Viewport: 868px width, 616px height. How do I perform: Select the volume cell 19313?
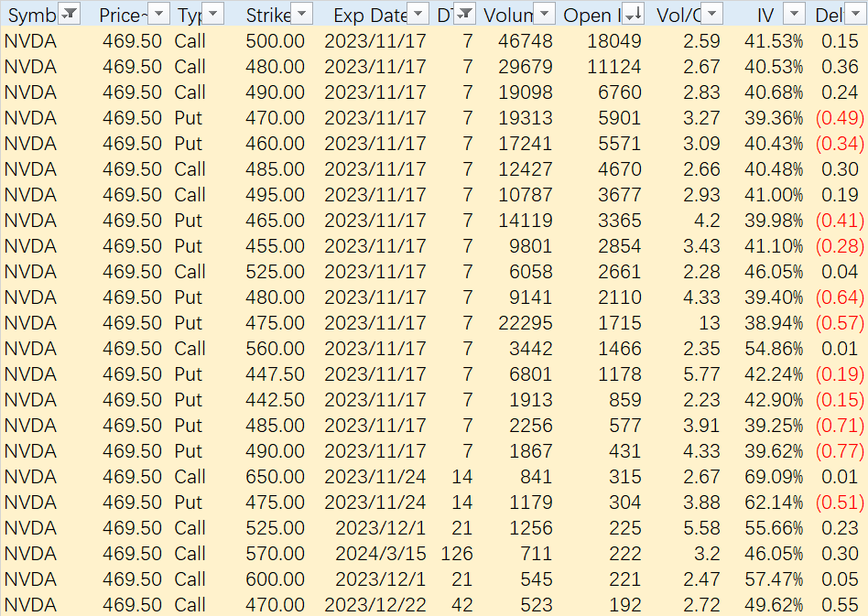(525, 118)
